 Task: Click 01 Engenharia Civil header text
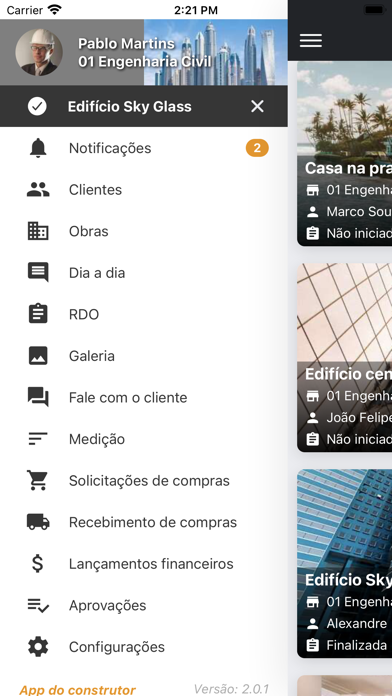(145, 62)
